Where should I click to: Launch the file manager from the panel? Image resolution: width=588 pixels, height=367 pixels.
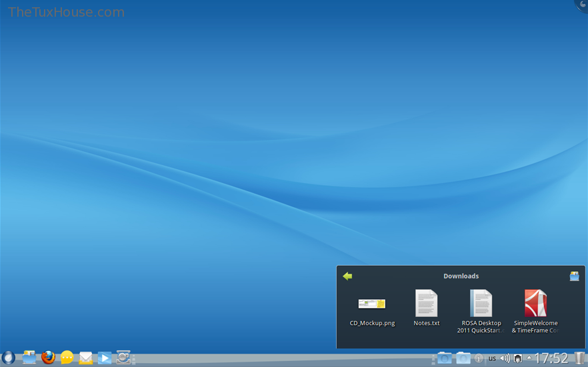[29, 358]
